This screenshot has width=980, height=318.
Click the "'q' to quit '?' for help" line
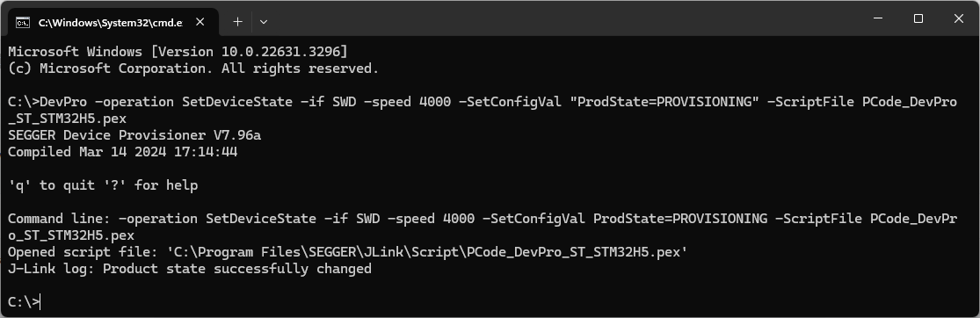pos(103,185)
